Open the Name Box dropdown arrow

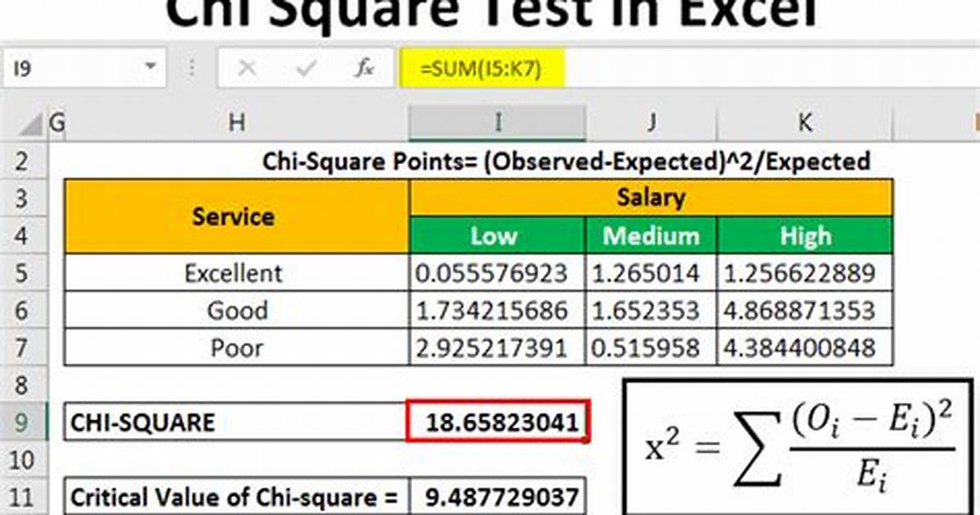150,66
